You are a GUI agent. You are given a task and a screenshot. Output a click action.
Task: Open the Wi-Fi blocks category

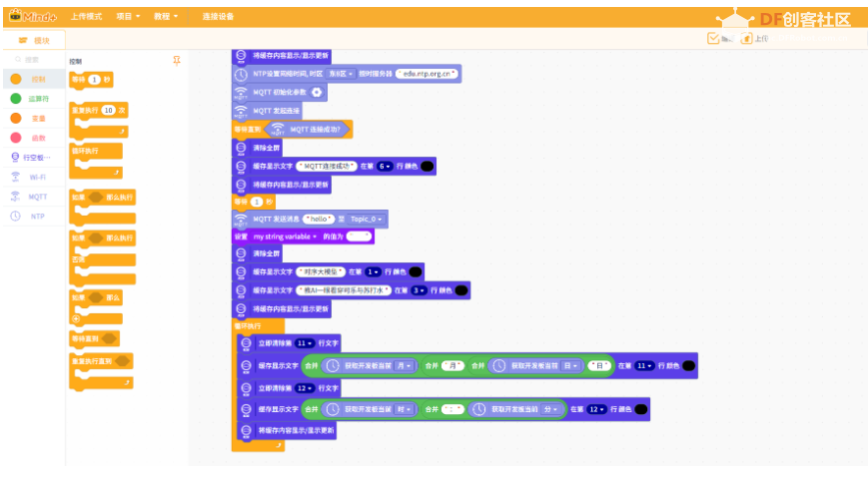pyautogui.click(x=31, y=177)
